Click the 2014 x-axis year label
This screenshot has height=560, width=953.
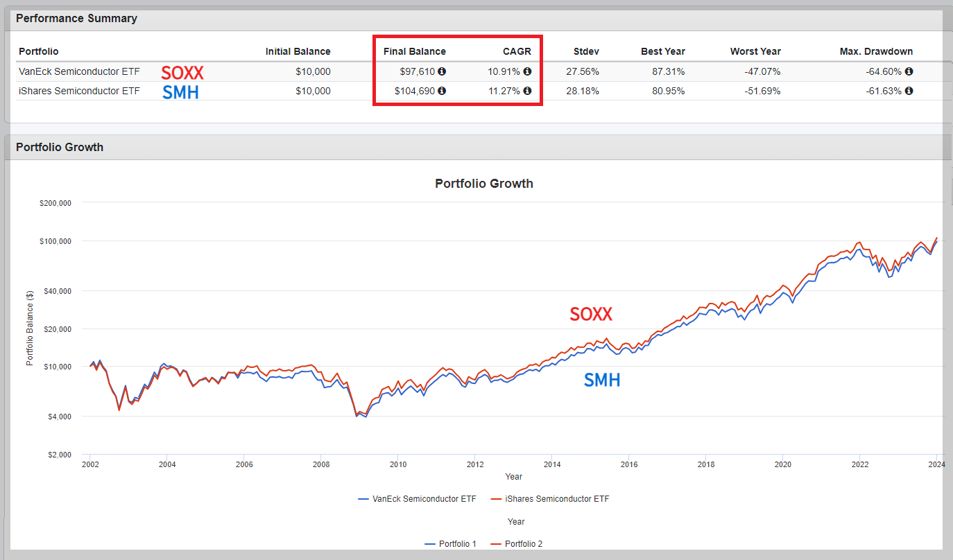(551, 465)
